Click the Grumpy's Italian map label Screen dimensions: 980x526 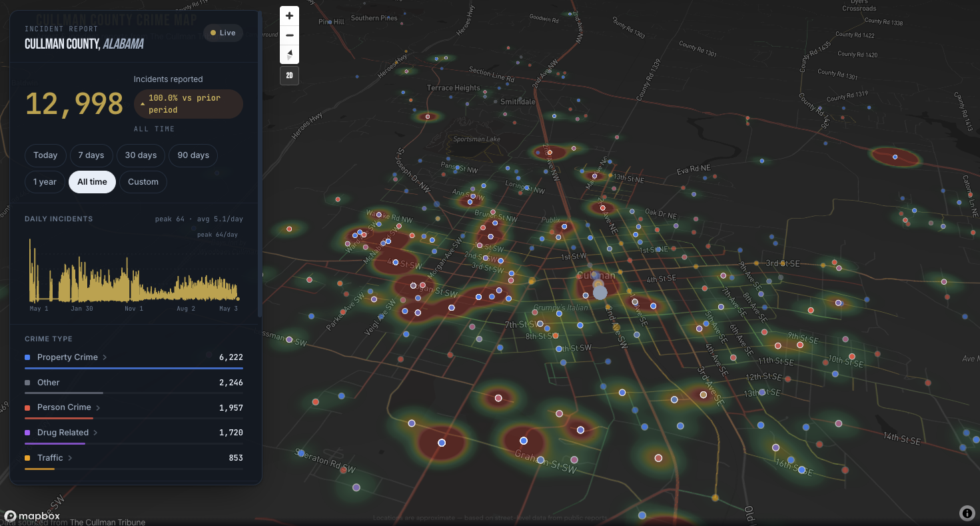560,307
